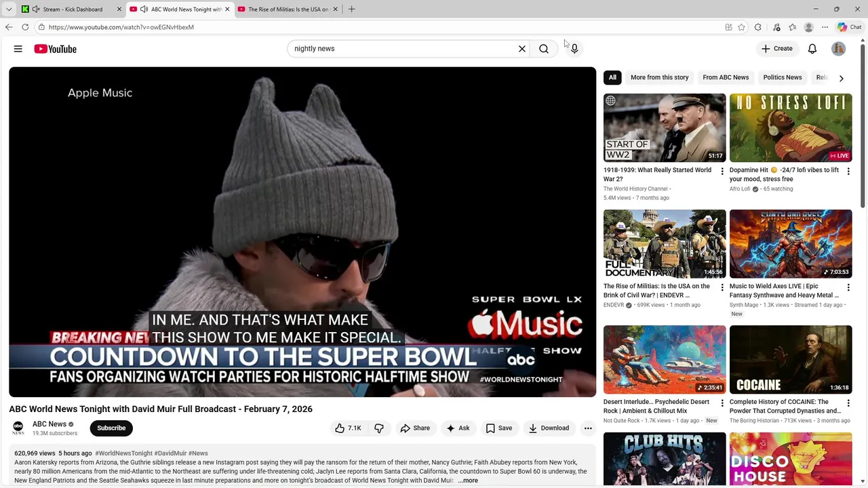868x488 pixels.
Task: Open Music to Wield Axes thumbnail
Action: tap(791, 244)
